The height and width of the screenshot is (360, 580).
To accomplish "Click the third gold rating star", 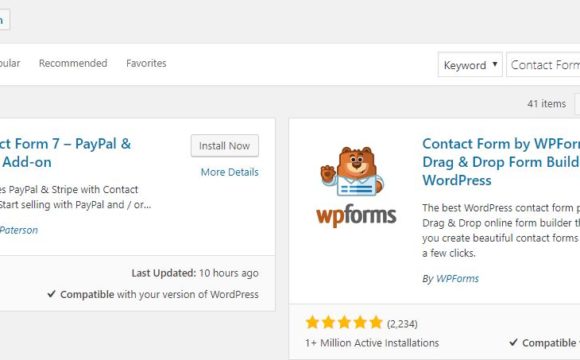I will click(x=344, y=322).
